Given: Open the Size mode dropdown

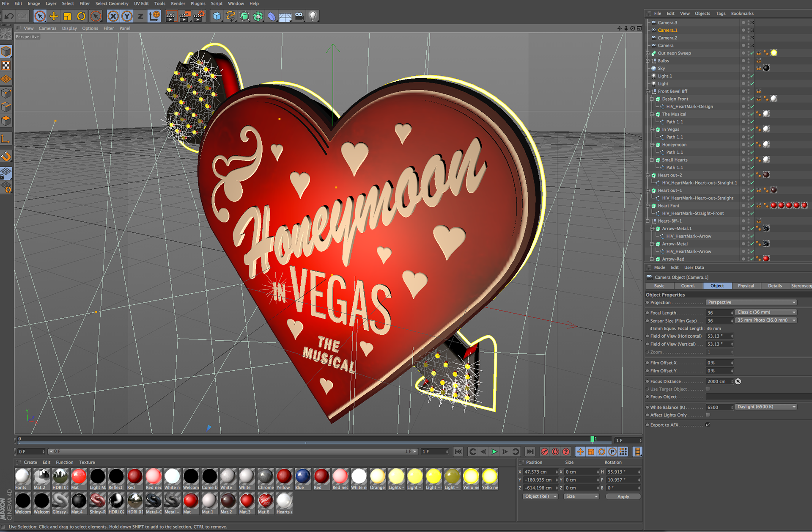Looking at the screenshot, I should pyautogui.click(x=582, y=496).
